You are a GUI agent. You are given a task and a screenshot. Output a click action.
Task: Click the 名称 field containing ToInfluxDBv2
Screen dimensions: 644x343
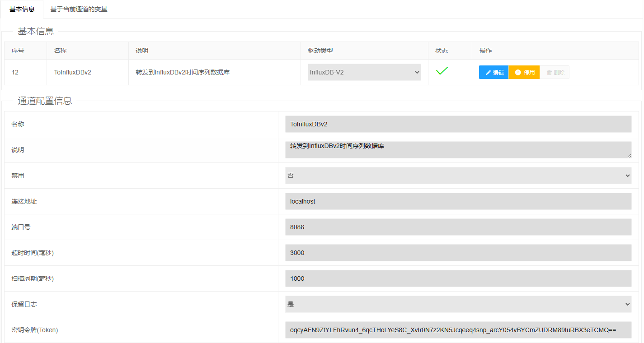[x=458, y=124]
